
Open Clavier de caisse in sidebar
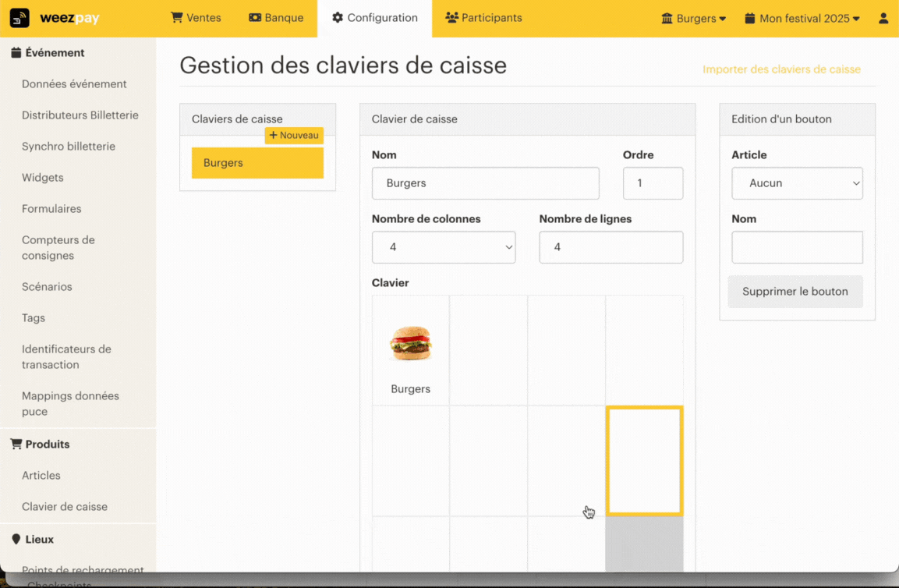tap(64, 507)
